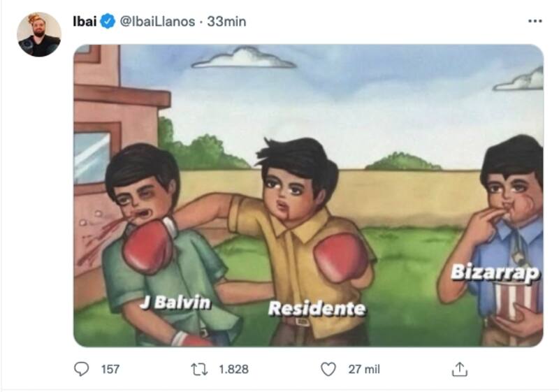
Task: Click the 27 mil likes count
Action: [x=364, y=369]
